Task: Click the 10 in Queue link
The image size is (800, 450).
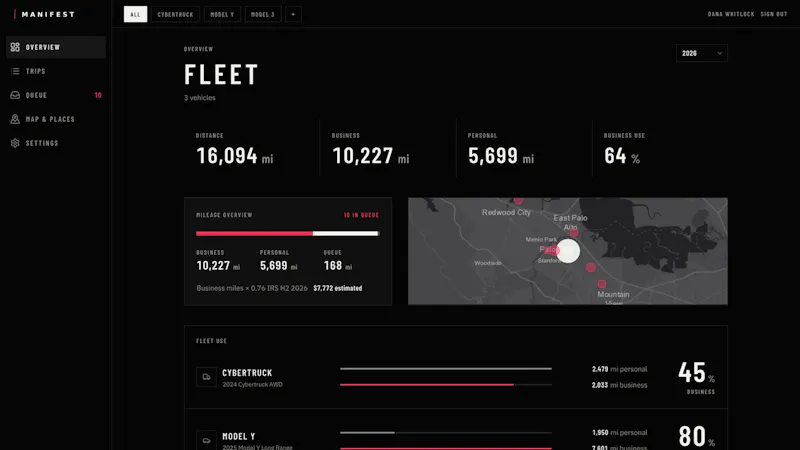Action: (361, 215)
